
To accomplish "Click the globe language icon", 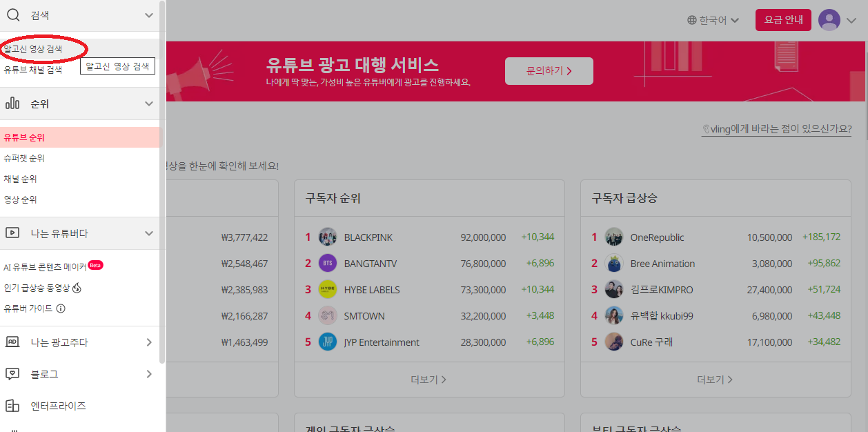I will 692,20.
